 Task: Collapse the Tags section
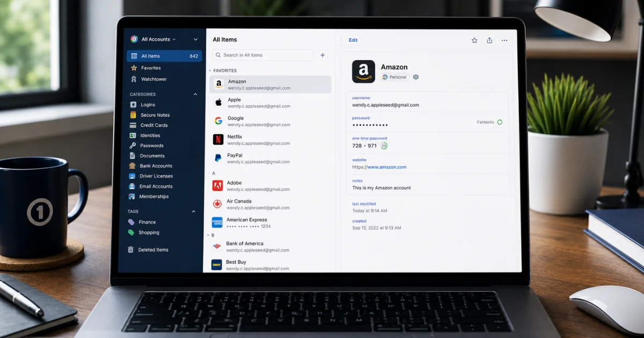(x=194, y=211)
